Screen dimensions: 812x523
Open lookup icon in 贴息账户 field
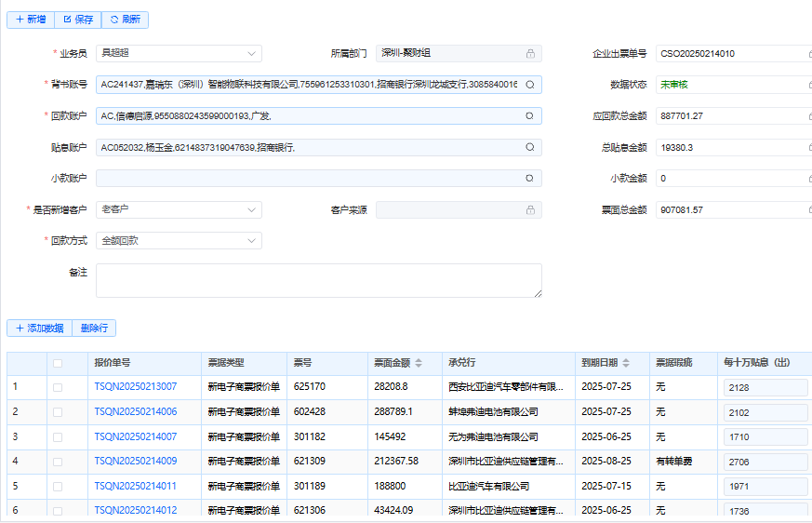530,147
